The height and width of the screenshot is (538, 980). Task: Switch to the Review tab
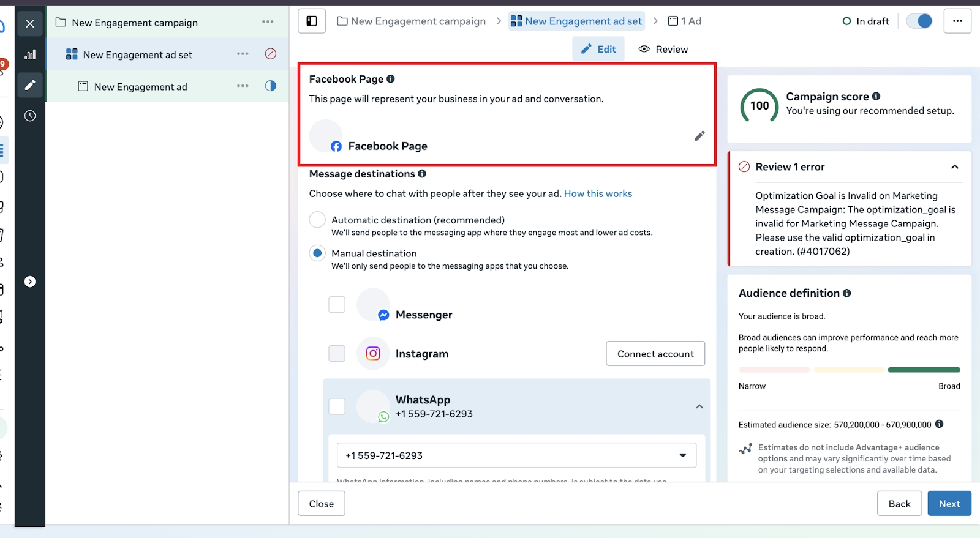(x=663, y=49)
